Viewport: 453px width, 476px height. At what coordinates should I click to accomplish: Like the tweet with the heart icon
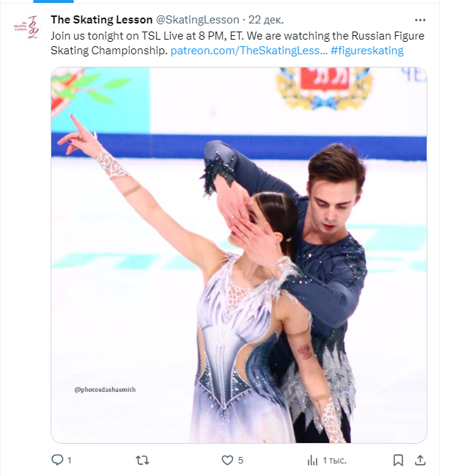point(227,460)
